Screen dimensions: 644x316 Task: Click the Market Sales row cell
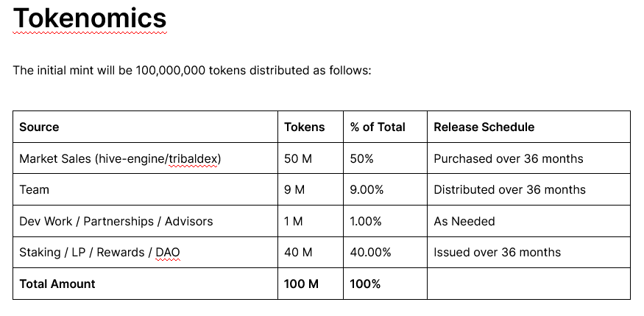point(146,158)
